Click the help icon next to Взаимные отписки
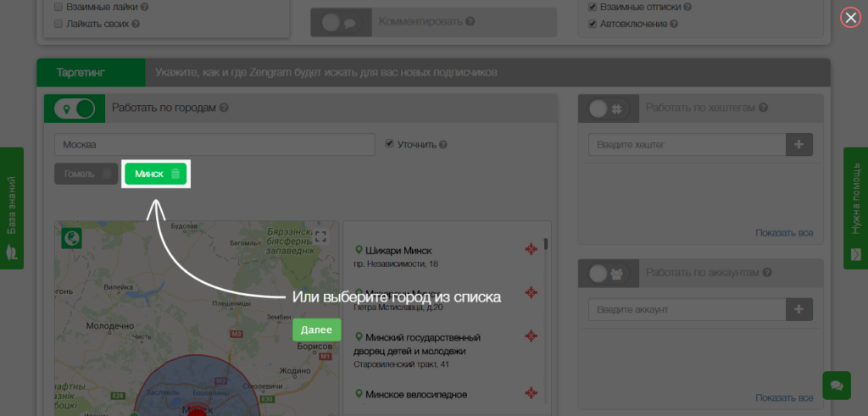 [x=687, y=7]
